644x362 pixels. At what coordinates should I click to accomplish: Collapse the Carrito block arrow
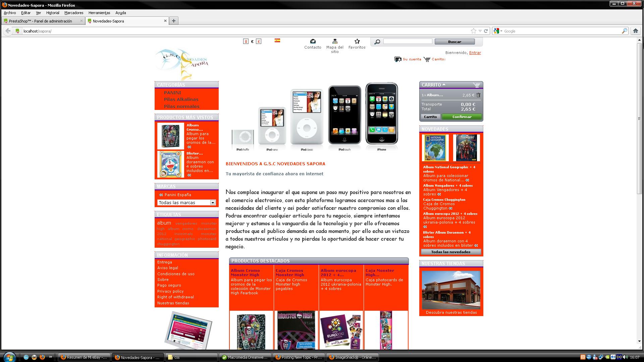[444, 84]
